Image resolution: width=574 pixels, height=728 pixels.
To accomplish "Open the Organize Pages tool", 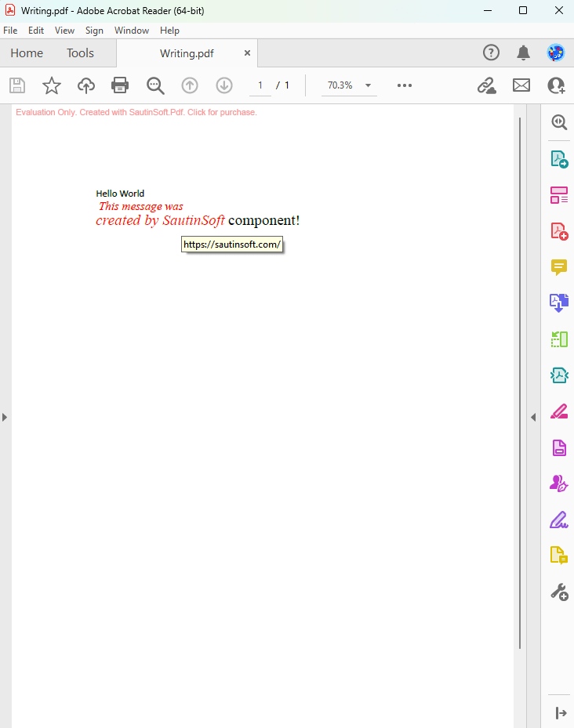I will tap(559, 339).
